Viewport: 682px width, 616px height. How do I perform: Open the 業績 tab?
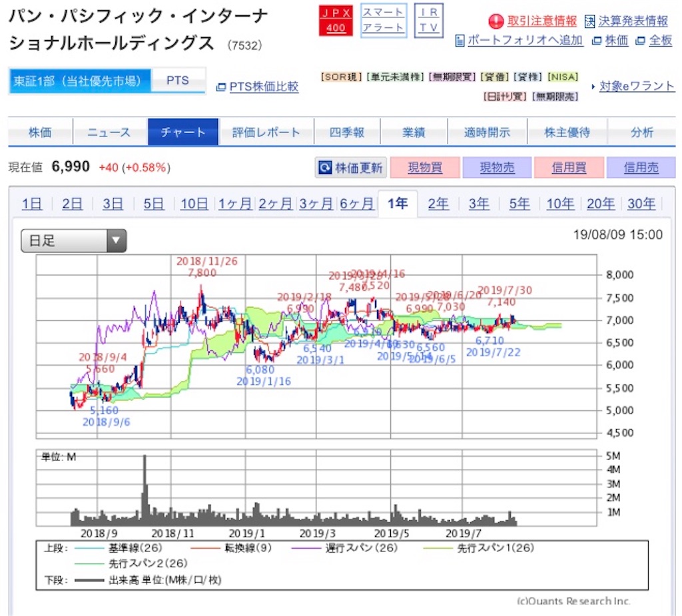pyautogui.click(x=414, y=132)
